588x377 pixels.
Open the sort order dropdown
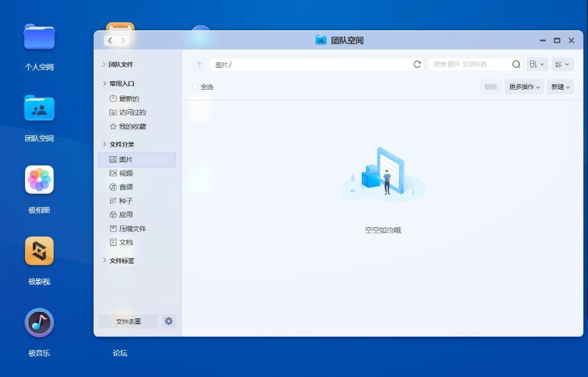point(537,65)
